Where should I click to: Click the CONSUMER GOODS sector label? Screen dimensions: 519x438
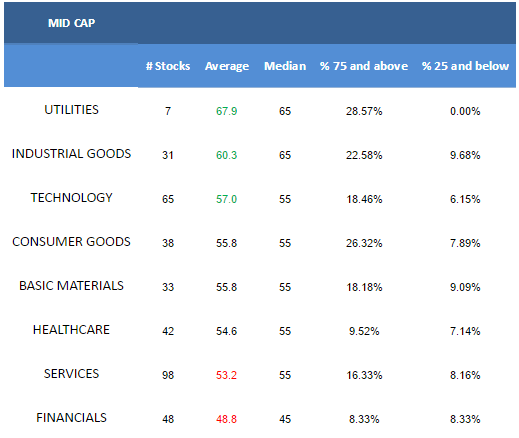click(x=71, y=242)
